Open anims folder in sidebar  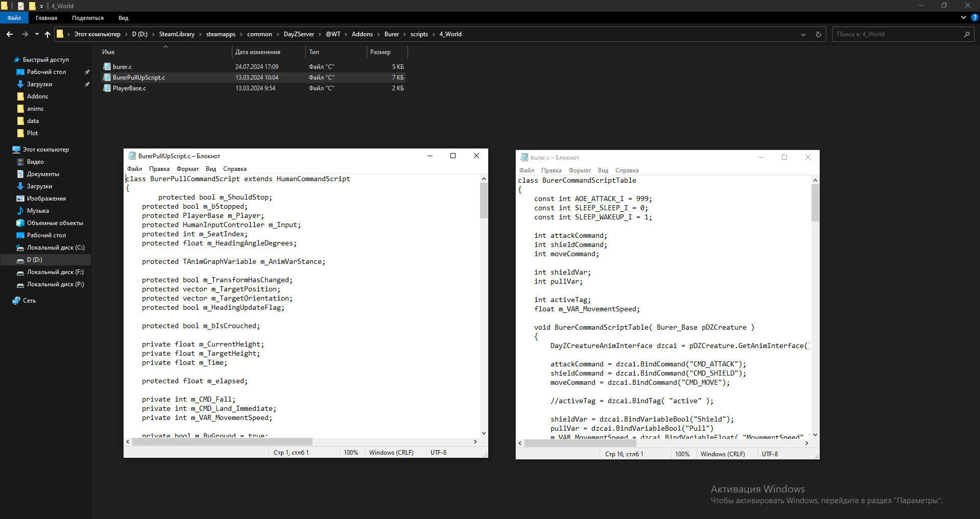[35, 109]
